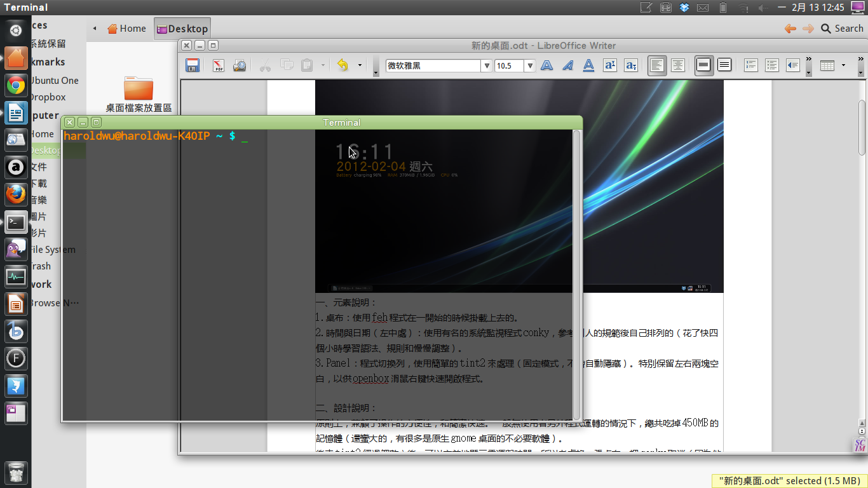Show earlier folders in the path bar
868x488 pixels.
coord(95,29)
